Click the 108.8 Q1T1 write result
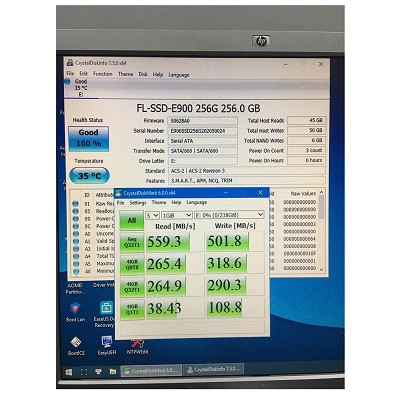The image size is (400, 400). tap(235, 308)
